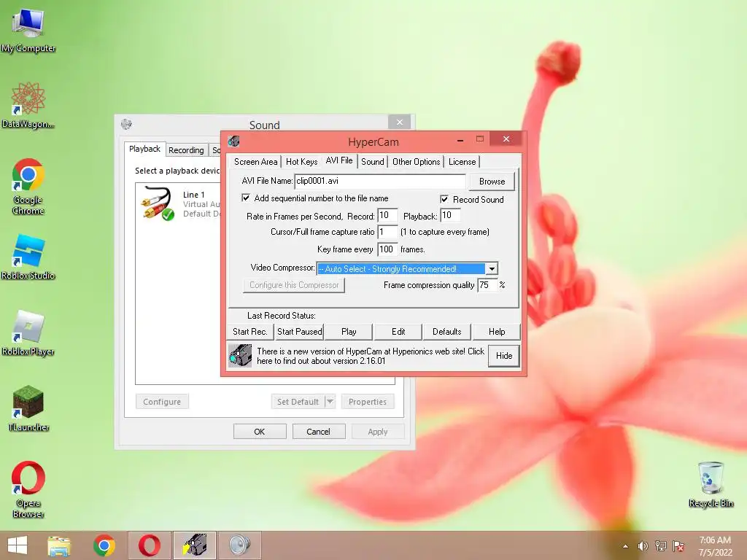Click the new HyperCam version notice text

click(370, 356)
